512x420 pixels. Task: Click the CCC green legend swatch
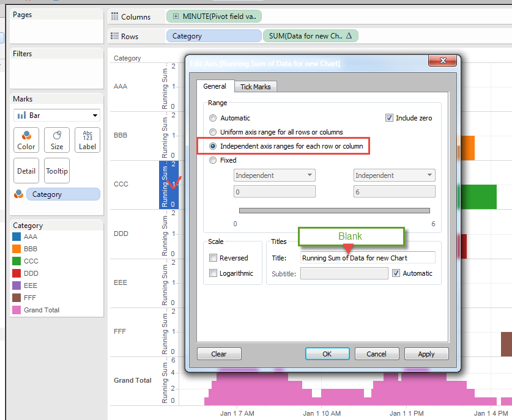pos(17,261)
